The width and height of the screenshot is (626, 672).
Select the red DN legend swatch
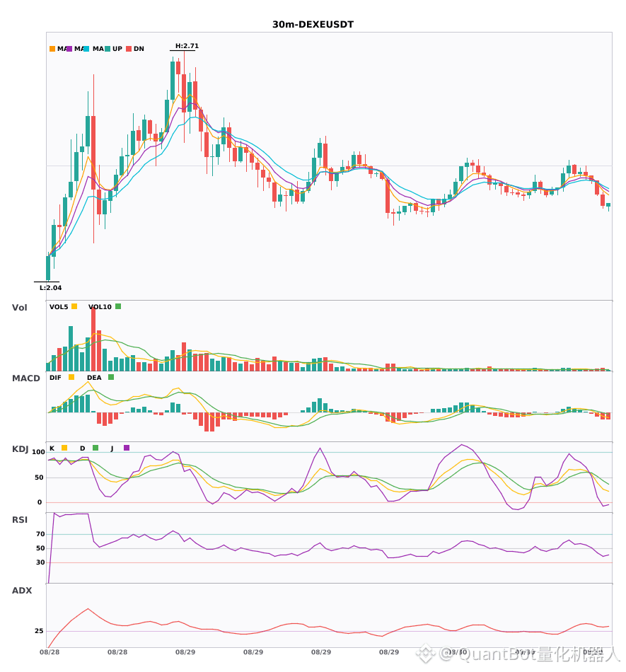point(129,49)
